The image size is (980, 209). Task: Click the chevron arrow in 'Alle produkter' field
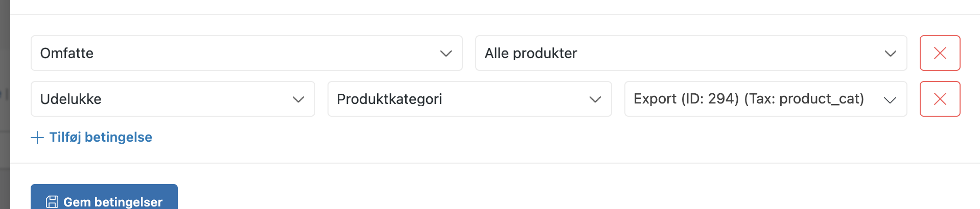click(890, 54)
